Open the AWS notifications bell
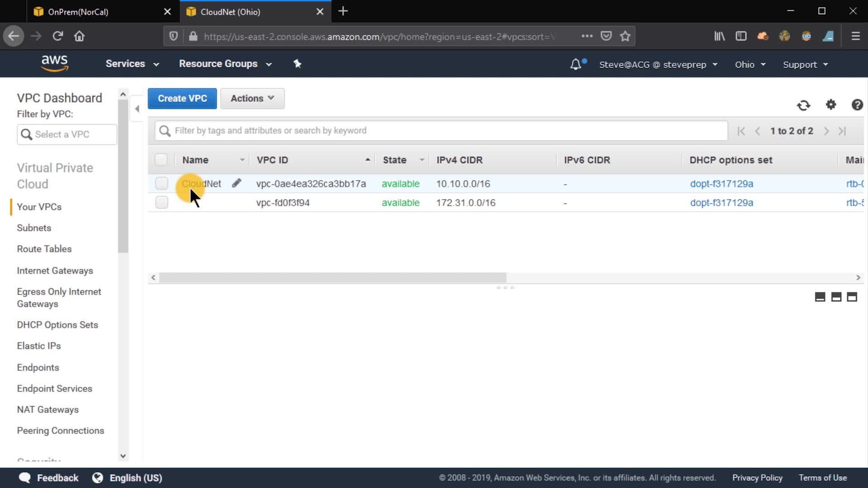 click(x=576, y=65)
